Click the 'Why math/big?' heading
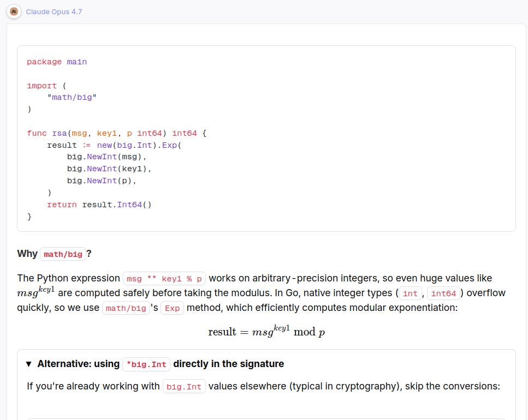The width and height of the screenshot is (528, 420). [x=54, y=254]
